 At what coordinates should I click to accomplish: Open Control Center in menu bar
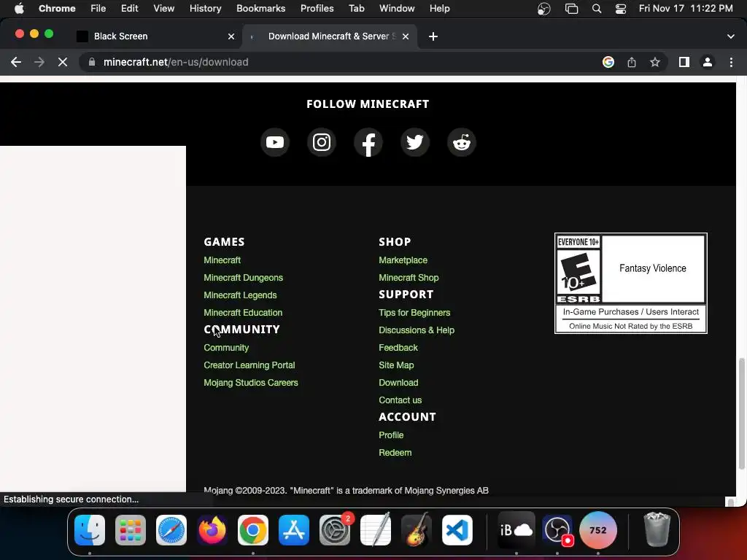tap(621, 9)
